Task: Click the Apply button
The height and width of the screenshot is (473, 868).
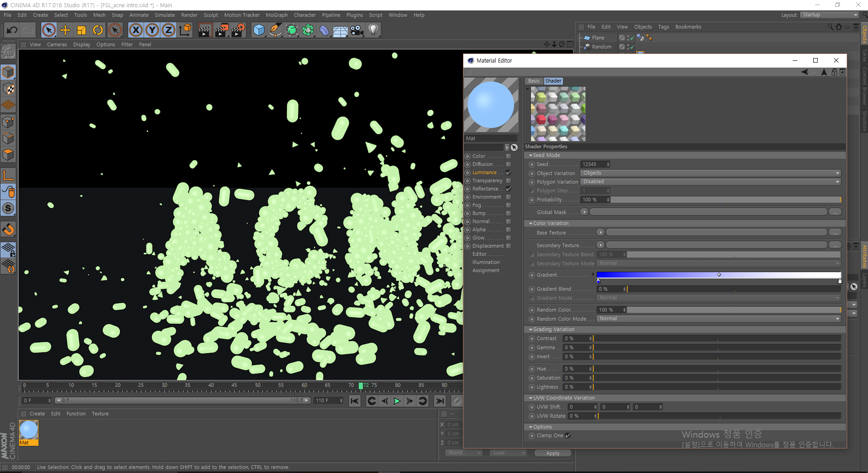Action: pos(553,453)
